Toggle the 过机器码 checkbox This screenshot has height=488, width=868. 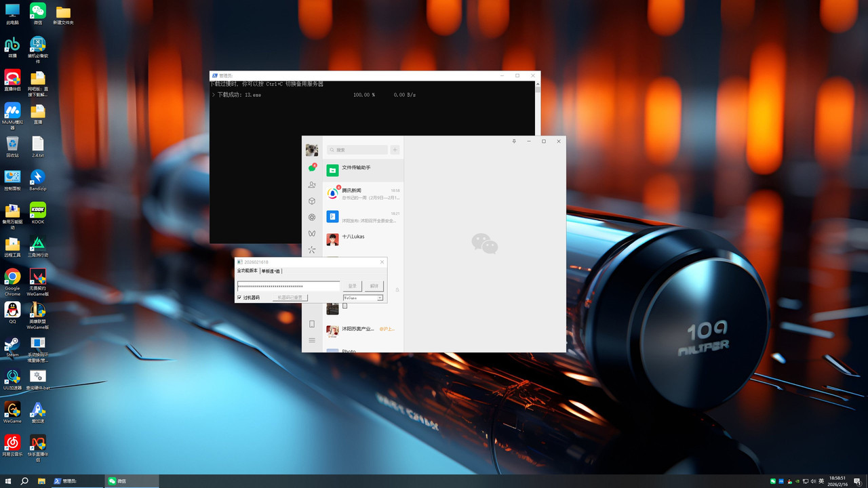coord(239,298)
